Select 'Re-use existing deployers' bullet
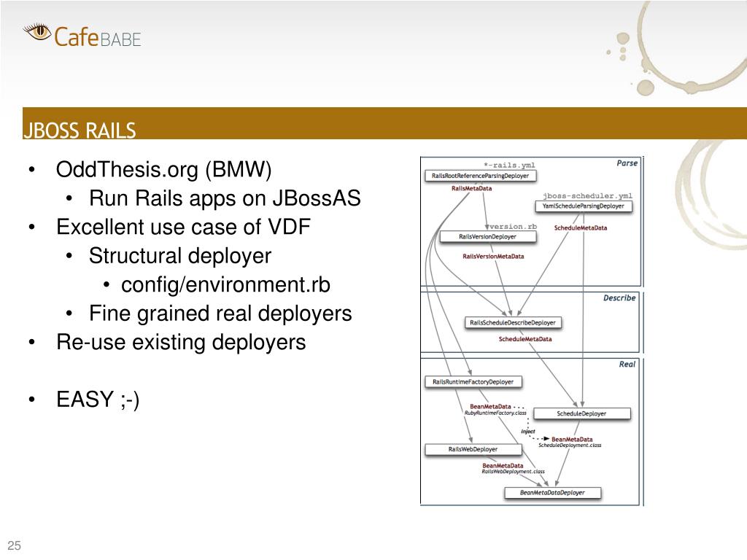The image size is (747, 560). point(181,342)
